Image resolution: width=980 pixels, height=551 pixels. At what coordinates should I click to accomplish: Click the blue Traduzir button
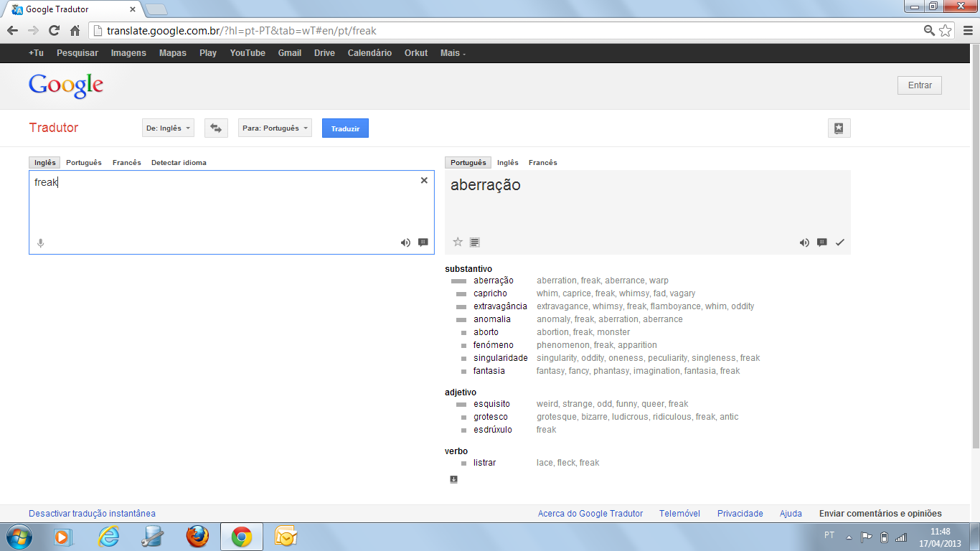point(345,128)
